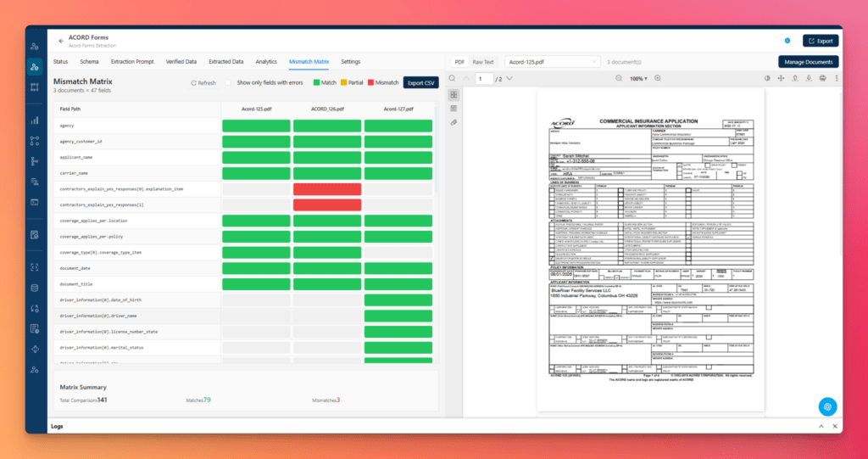The height and width of the screenshot is (459, 868).
Task: Switch viewer to Raw Text mode
Action: (482, 62)
